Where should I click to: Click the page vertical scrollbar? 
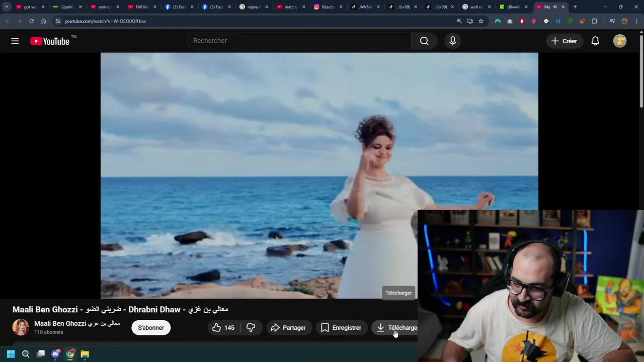(x=641, y=70)
